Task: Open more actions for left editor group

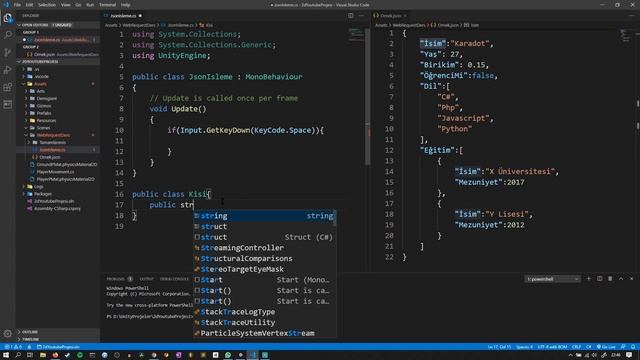Action: tap(361, 16)
